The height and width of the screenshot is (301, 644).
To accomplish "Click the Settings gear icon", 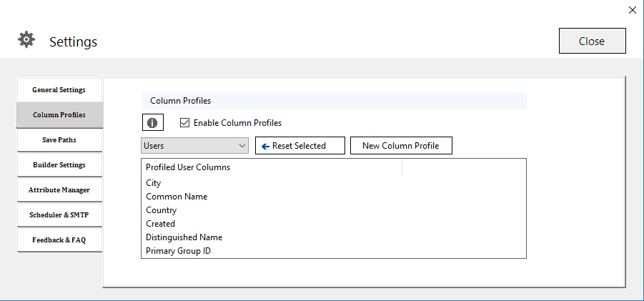I will [x=26, y=39].
